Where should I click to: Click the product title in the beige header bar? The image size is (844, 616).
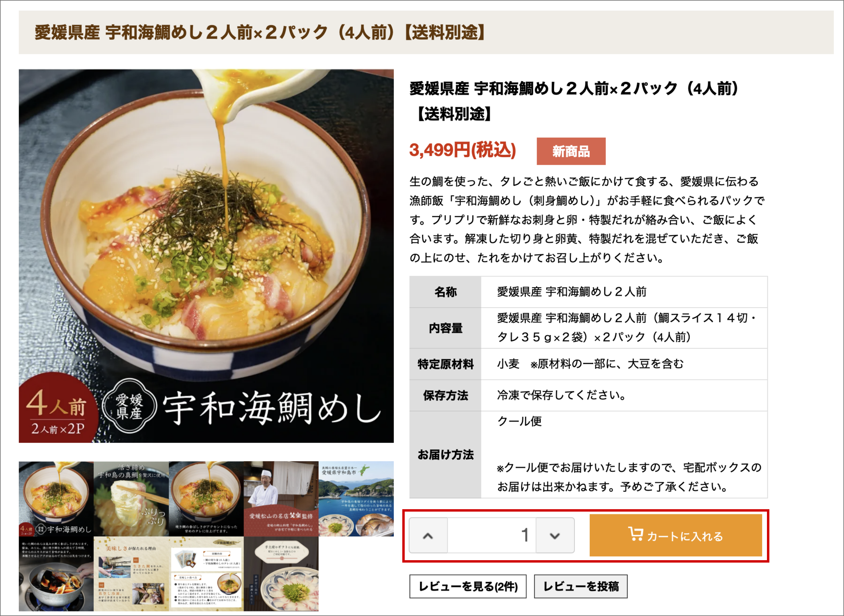[260, 32]
